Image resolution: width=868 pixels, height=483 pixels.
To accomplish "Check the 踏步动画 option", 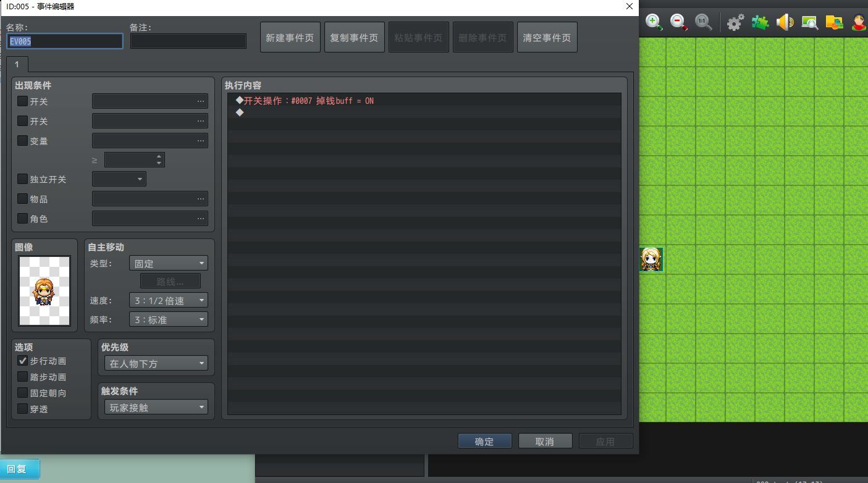I will [22, 377].
